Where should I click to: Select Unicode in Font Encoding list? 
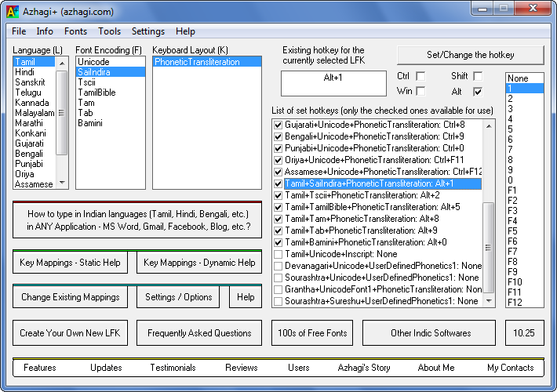[x=111, y=62]
